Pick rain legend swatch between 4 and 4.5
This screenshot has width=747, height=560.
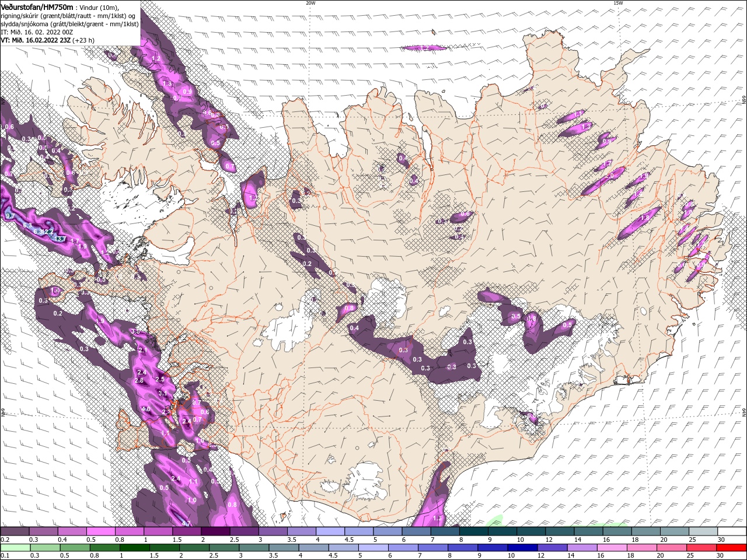tap(314, 548)
